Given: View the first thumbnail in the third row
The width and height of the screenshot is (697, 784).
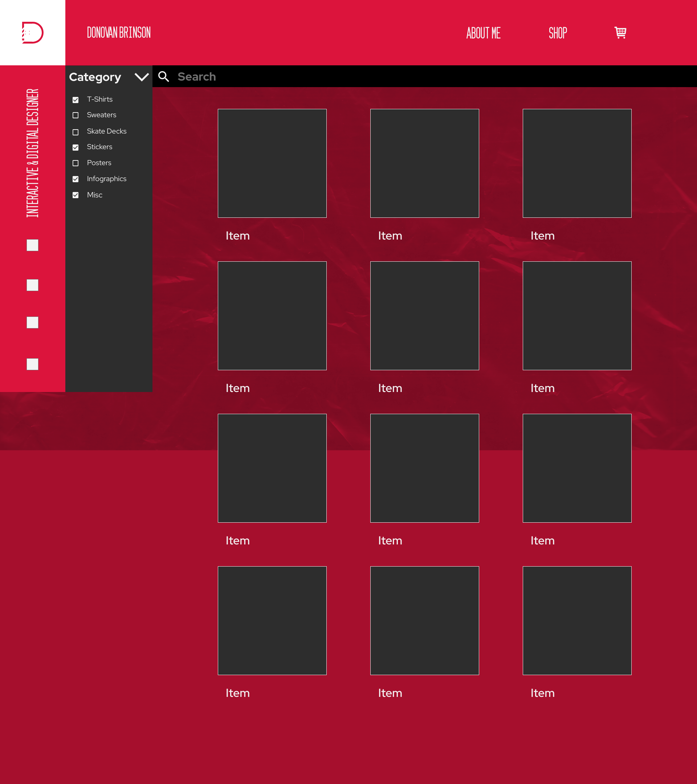Looking at the screenshot, I should 272,468.
